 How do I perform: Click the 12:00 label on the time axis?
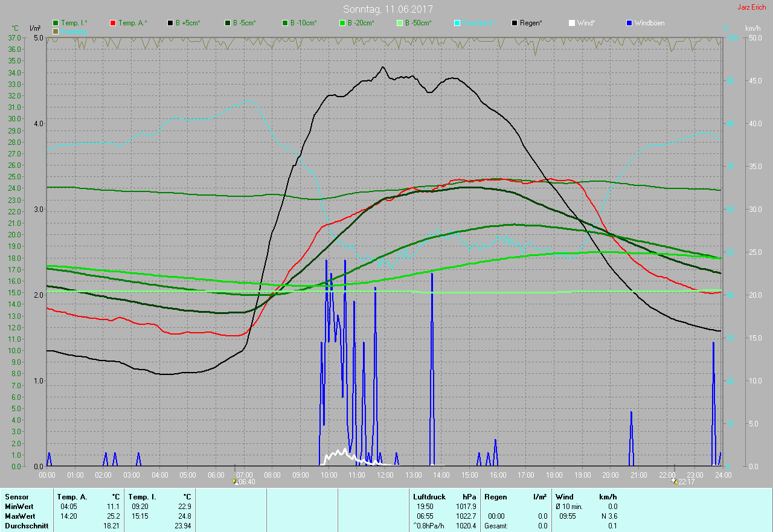click(385, 475)
